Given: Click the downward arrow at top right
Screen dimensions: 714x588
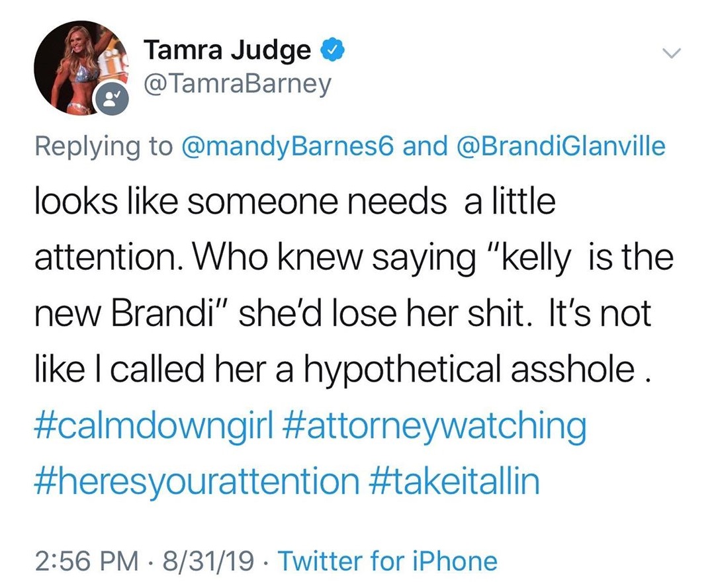Looking at the screenshot, I should pyautogui.click(x=672, y=54).
